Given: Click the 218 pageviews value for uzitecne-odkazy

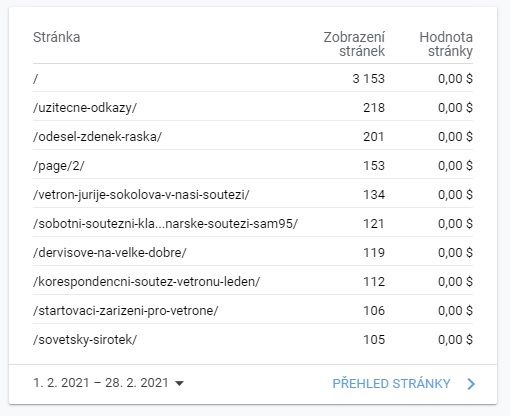Looking at the screenshot, I should point(374,108).
